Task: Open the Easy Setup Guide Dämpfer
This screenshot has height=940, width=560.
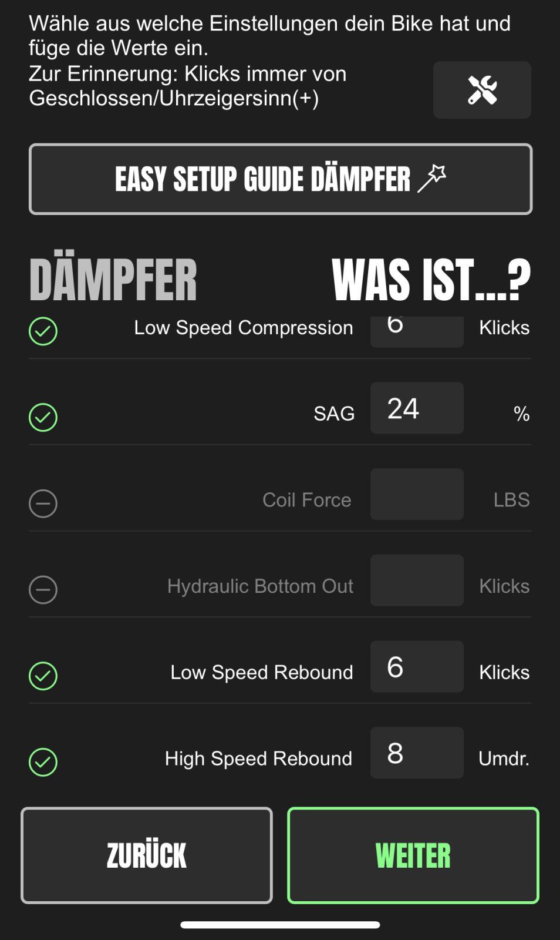Action: pyautogui.click(x=280, y=179)
